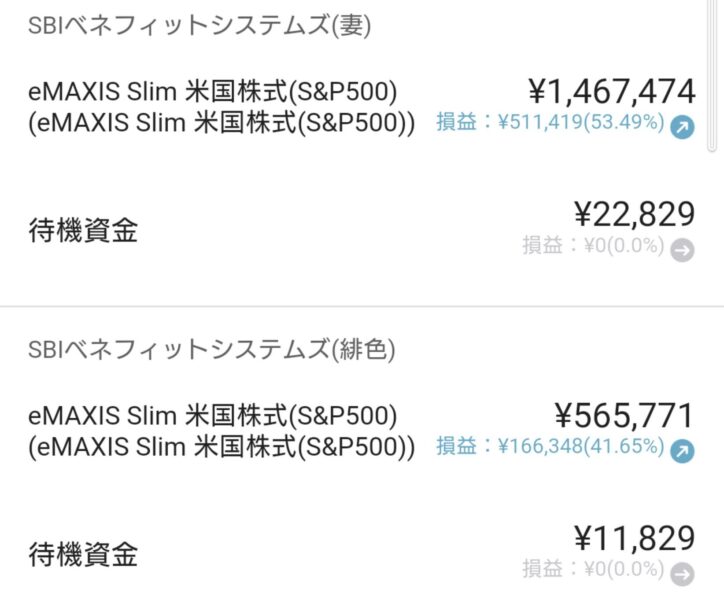This screenshot has height=600, width=724.
Task: Tap the ¥1,467,474 valuation amount
Action: click(610, 92)
